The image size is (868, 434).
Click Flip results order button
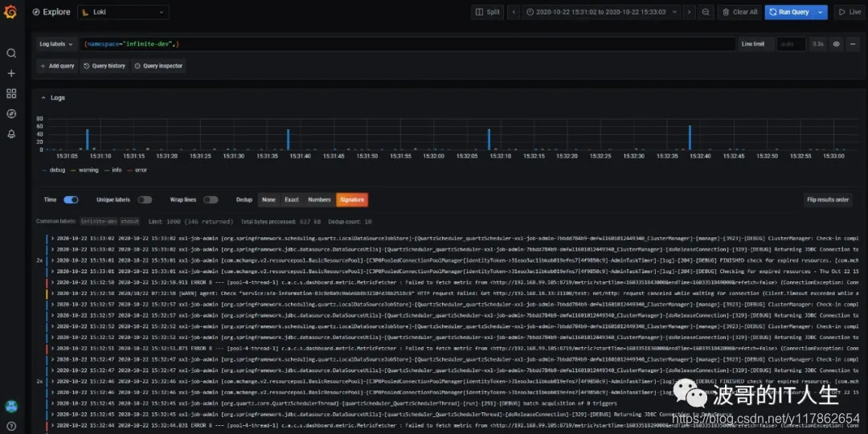pos(828,200)
